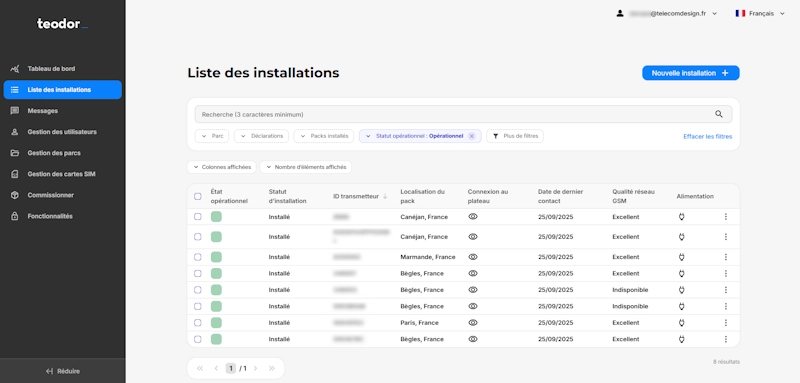Remove the Statut opérationnel filter with X
This screenshot has height=383, width=800.
471,136
